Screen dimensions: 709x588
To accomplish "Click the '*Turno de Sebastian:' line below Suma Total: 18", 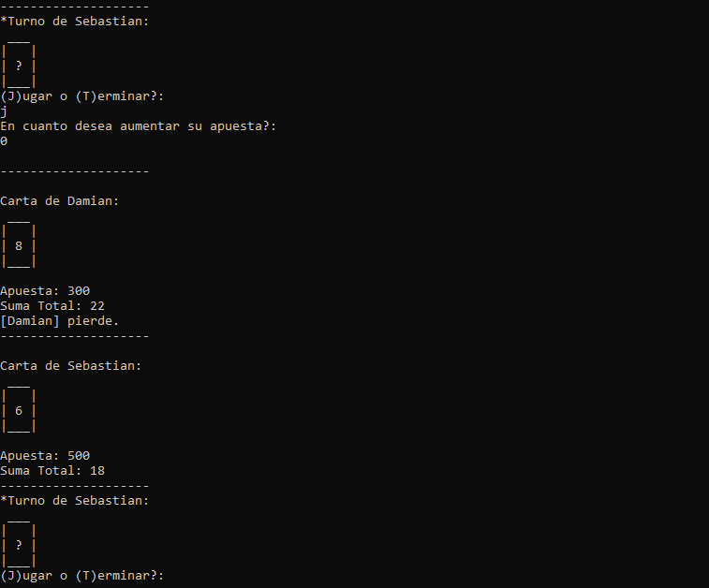I will click(75, 501).
